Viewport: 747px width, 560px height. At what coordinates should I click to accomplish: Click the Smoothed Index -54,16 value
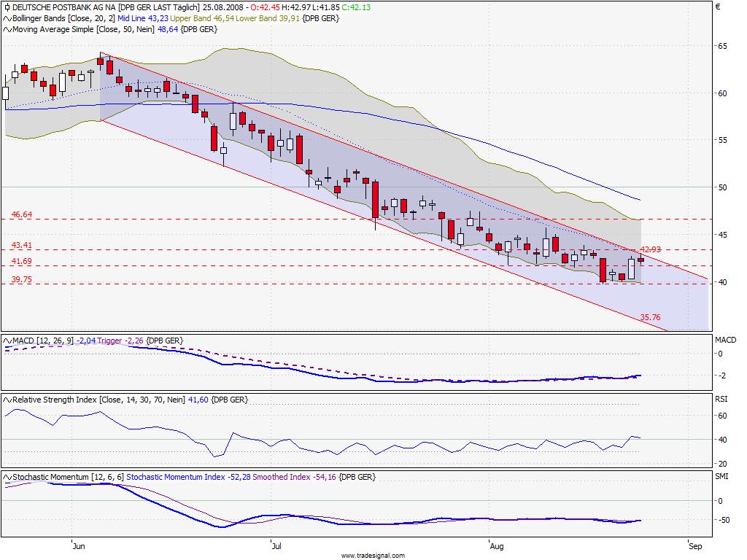(295, 477)
